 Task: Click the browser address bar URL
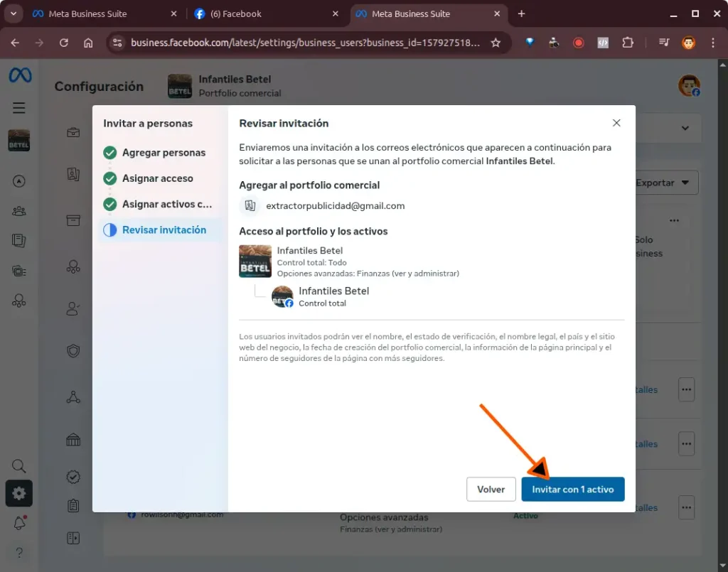click(x=306, y=43)
